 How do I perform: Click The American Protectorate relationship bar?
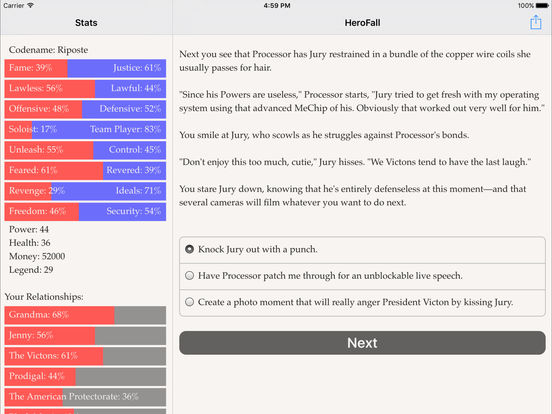click(x=85, y=397)
